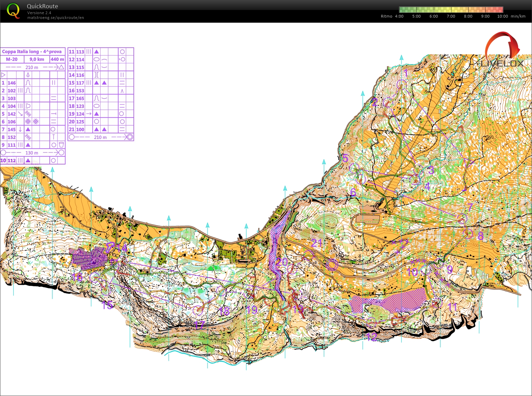The image size is (532, 396).
Task: Click the 440 m climb cell
Action: (x=57, y=59)
